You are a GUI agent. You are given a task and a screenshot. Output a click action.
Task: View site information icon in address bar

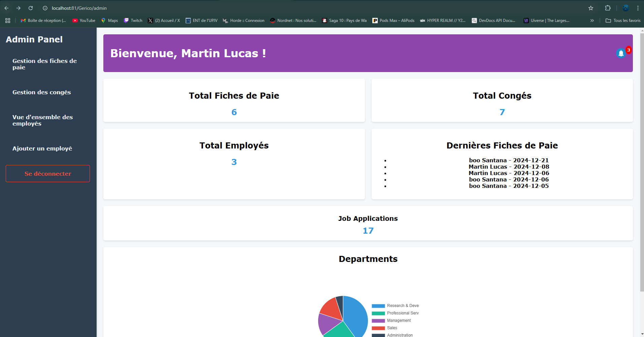coord(45,8)
